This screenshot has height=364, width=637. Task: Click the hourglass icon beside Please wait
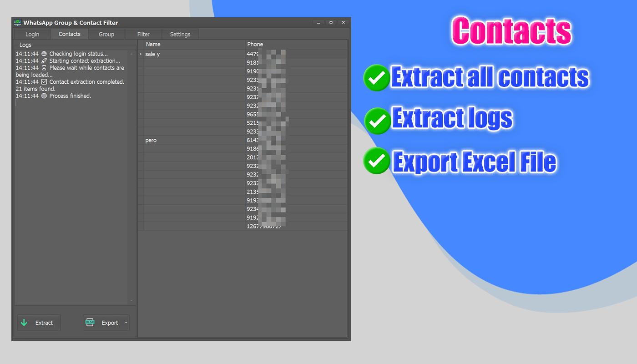pyautogui.click(x=44, y=68)
